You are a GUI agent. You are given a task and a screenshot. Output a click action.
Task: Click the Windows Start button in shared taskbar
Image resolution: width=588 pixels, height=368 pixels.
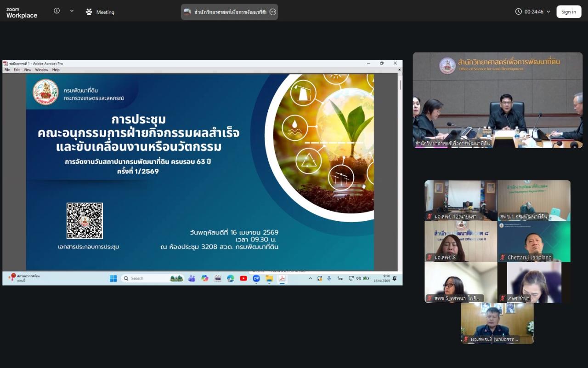click(113, 278)
